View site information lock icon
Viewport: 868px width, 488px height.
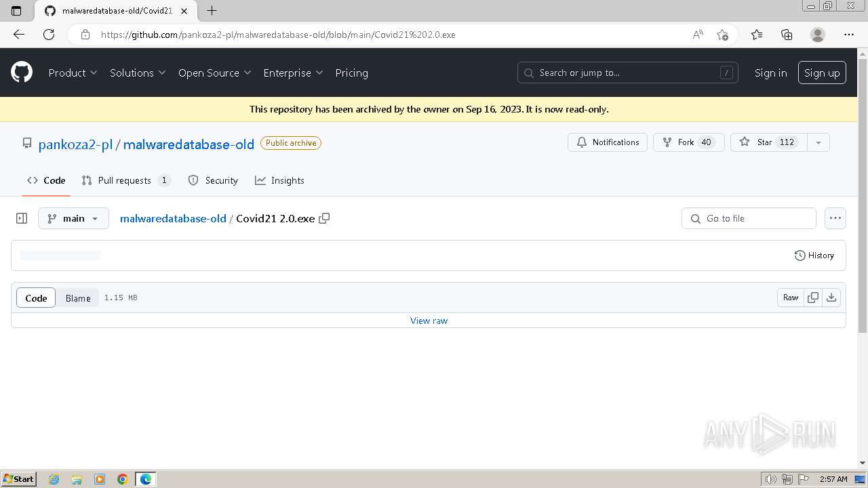pyautogui.click(x=85, y=35)
